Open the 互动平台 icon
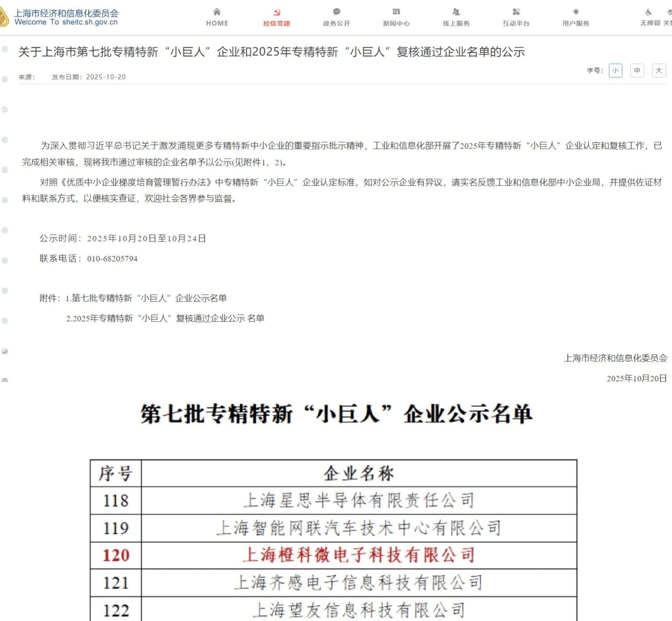This screenshot has height=621, width=672. [x=516, y=12]
